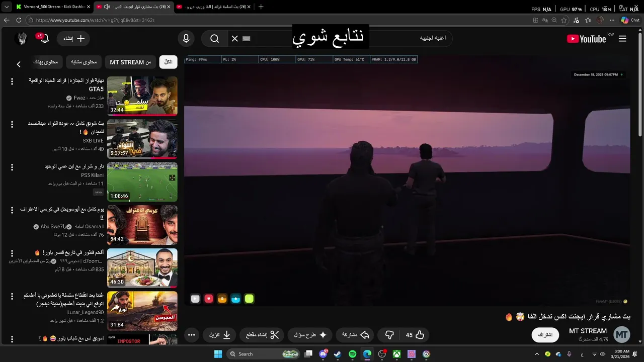Viewport: 644px width, 362px height.
Task: Open the Fwaz GTA5 32:44 thumbnail
Action: (x=142, y=96)
